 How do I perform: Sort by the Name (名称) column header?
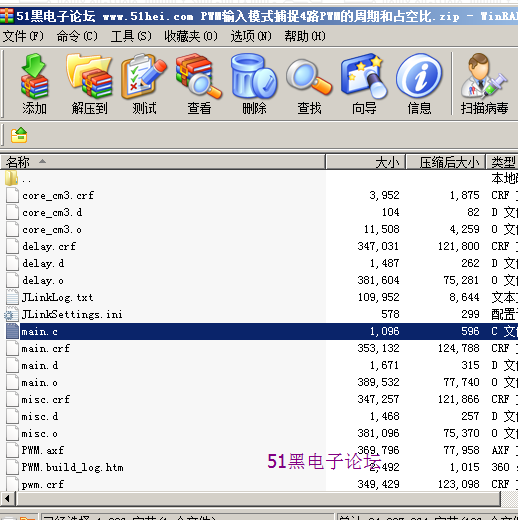(163, 162)
